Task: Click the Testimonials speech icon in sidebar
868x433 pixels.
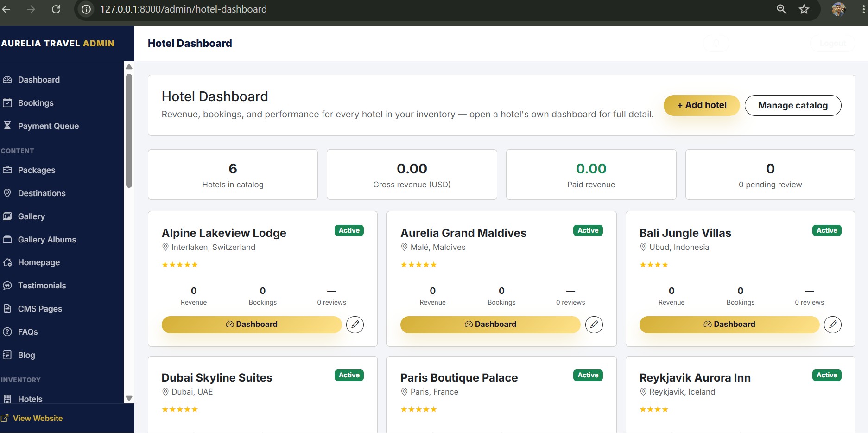Action: pyautogui.click(x=7, y=286)
